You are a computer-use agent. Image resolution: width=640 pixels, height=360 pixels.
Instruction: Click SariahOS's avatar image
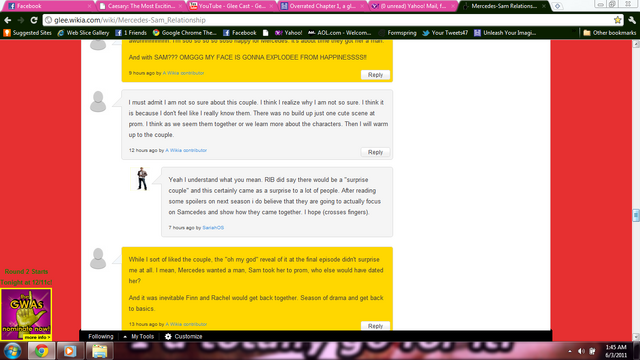click(141, 179)
